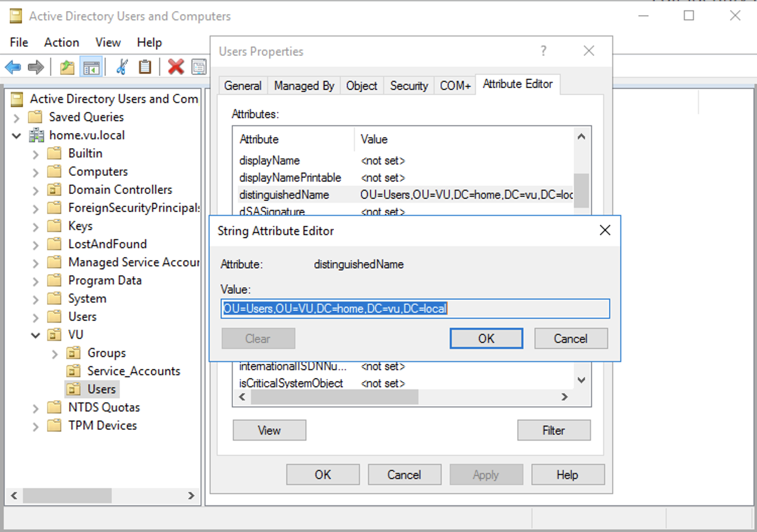Select the isCriticalSystemObject attribute row
Image resolution: width=757 pixels, height=532 pixels.
(405, 383)
